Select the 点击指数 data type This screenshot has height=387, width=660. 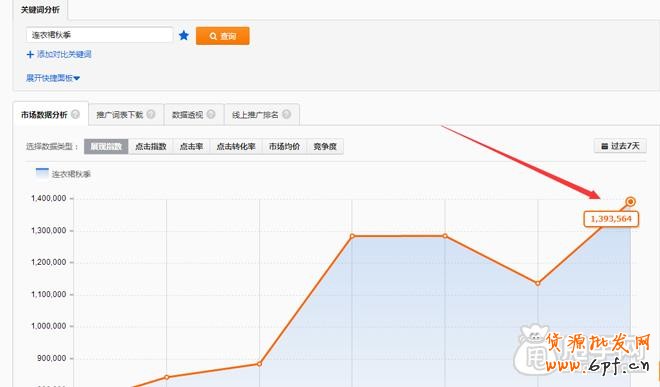(151, 147)
